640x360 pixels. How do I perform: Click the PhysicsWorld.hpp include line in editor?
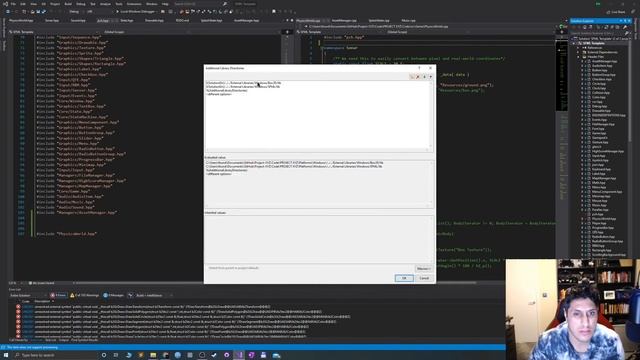[x=67, y=234]
